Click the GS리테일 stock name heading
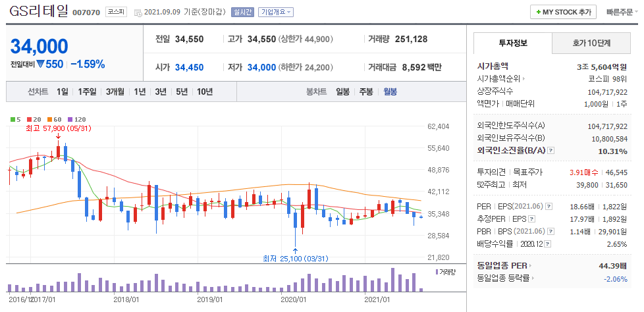 [39, 11]
